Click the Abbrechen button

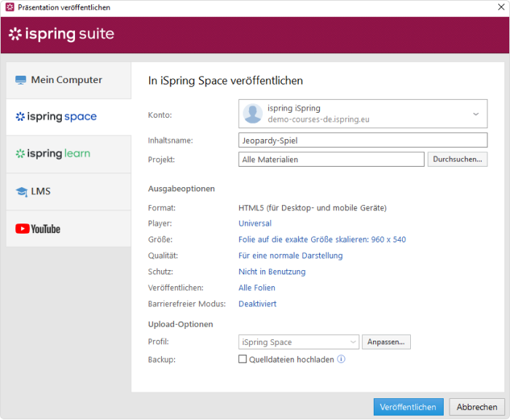[x=476, y=407]
